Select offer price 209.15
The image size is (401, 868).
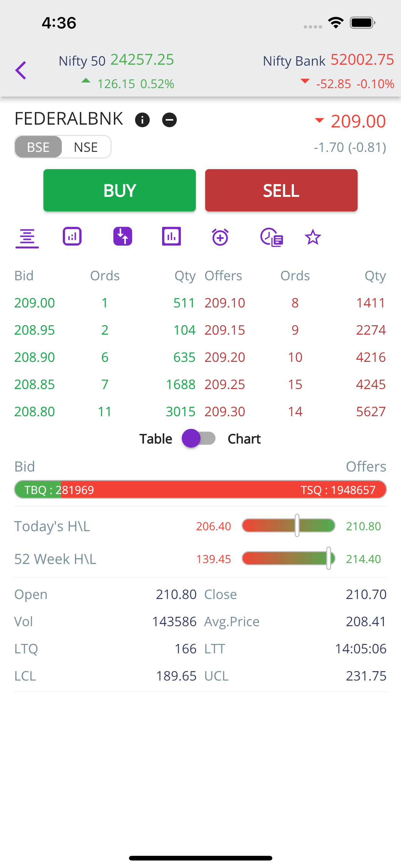coord(225,330)
